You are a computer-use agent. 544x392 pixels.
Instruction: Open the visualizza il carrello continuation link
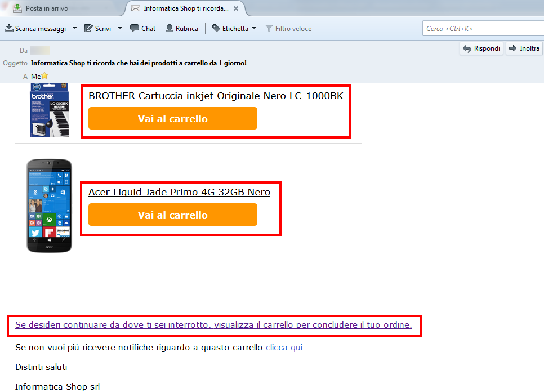click(x=214, y=325)
